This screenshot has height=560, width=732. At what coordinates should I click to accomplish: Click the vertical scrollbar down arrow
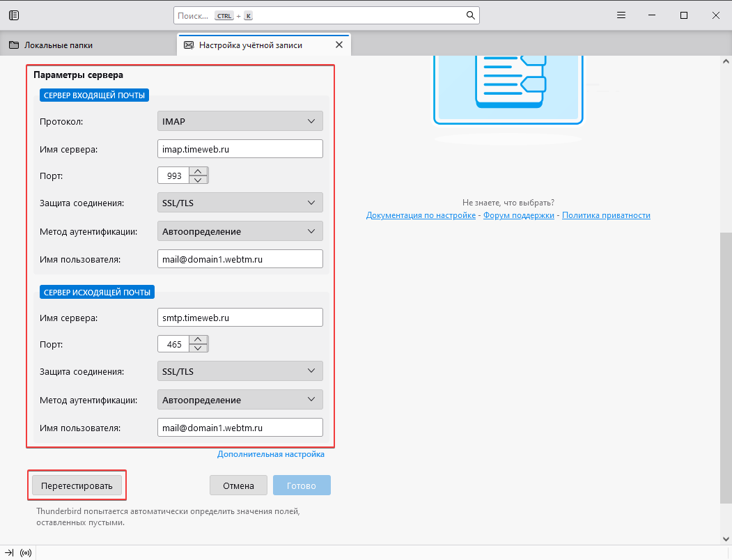point(726,539)
